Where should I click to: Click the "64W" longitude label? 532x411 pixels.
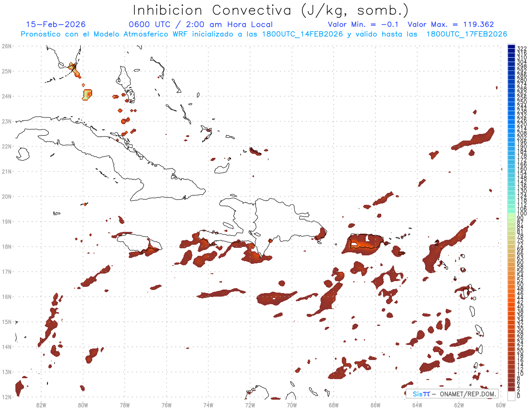pos(417,404)
